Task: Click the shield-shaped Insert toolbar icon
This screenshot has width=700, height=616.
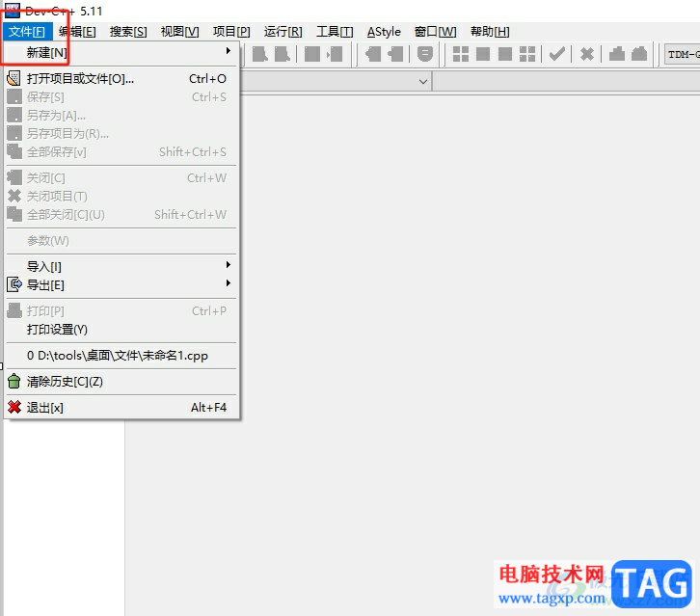Action: tap(425, 54)
